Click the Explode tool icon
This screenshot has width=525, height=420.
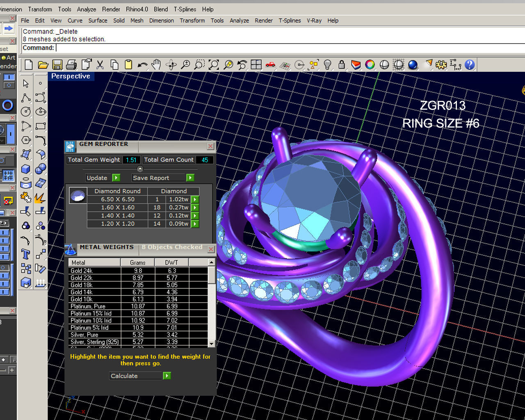click(40, 197)
